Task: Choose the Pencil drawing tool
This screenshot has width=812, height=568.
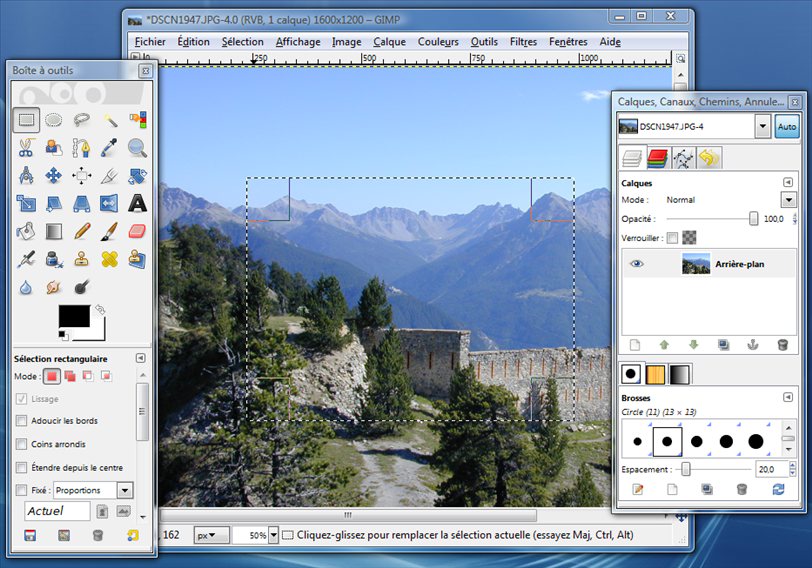Action: [82, 232]
